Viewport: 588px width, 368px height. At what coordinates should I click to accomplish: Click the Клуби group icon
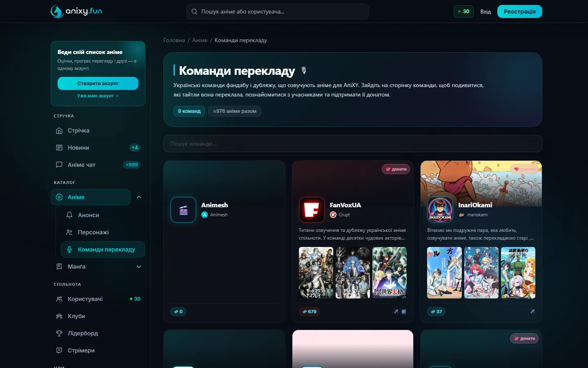click(x=59, y=316)
